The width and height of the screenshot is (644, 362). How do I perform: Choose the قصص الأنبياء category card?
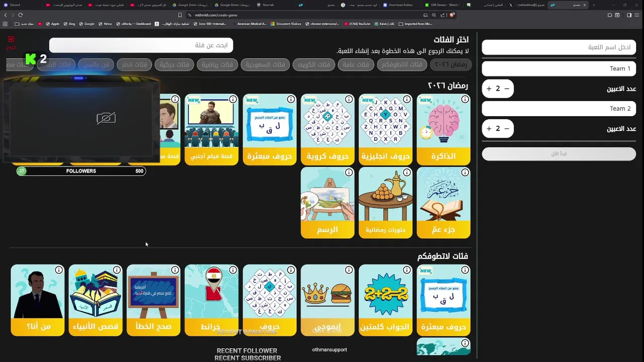95,300
